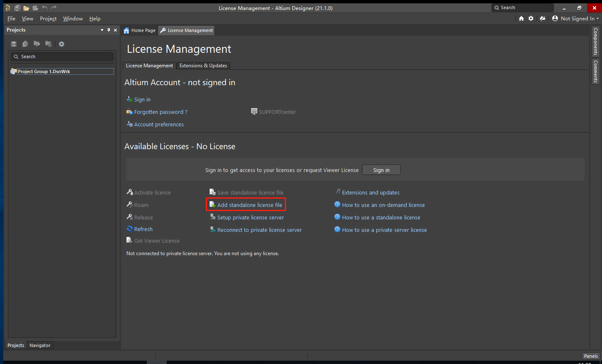Click the Redo arrow in title bar
The width and height of the screenshot is (602, 364).
(54, 7)
